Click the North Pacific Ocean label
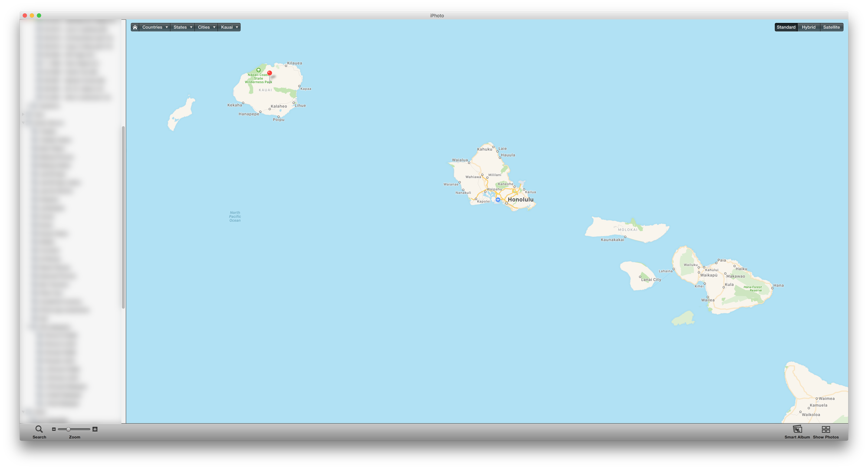 point(235,216)
